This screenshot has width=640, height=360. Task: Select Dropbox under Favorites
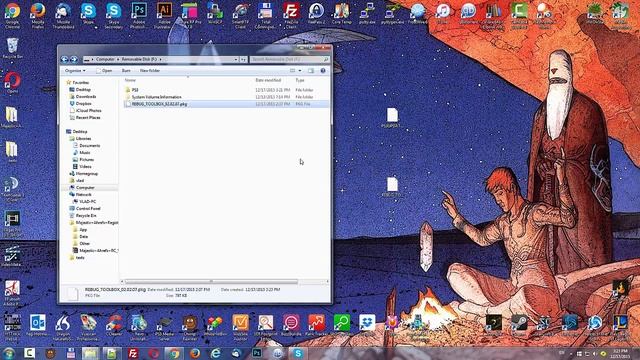pos(83,104)
